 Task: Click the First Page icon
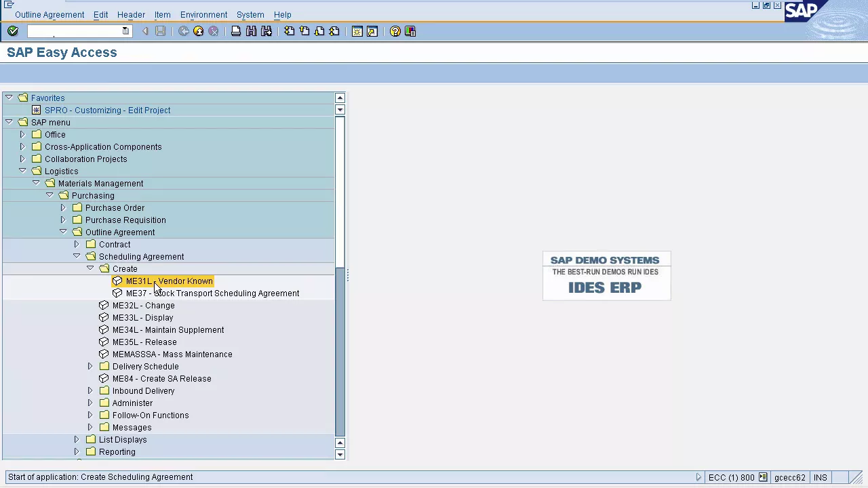pos(290,31)
